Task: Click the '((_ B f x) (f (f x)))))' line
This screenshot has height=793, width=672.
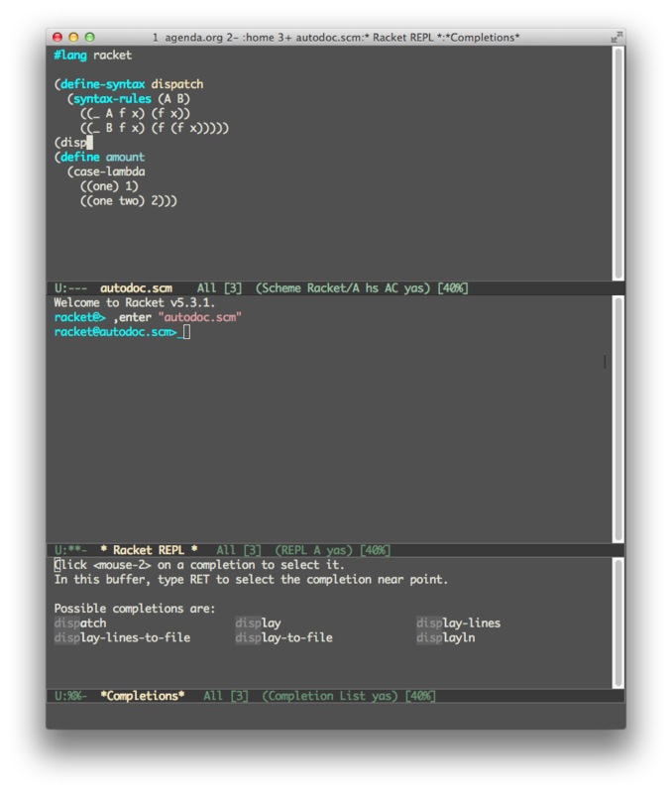Action: 155,128
